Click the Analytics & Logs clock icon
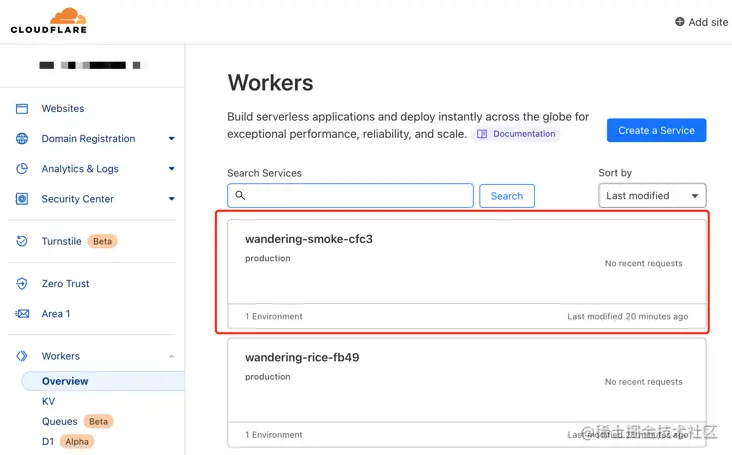 (22, 169)
